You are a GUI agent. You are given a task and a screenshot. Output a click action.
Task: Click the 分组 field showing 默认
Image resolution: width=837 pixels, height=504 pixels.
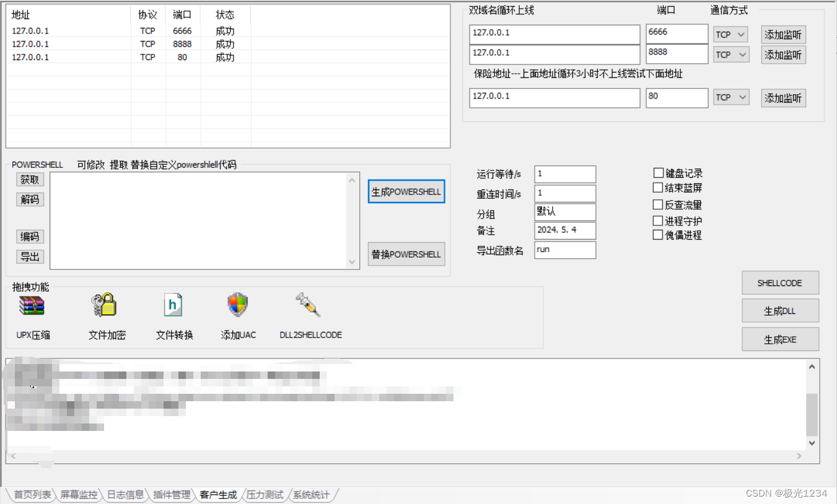click(x=565, y=212)
